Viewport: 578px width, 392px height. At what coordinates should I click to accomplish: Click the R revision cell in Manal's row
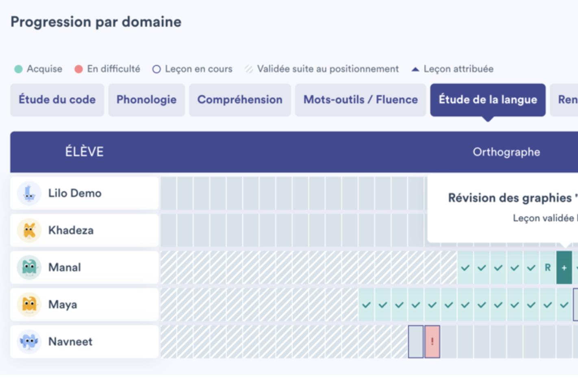[548, 268]
